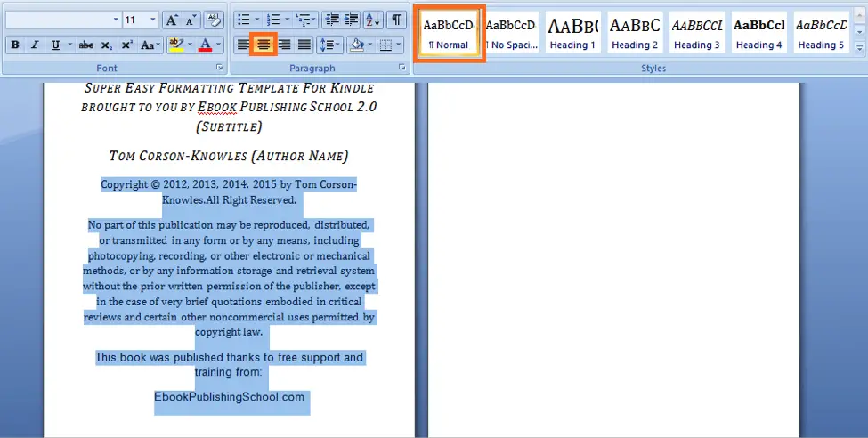This screenshot has width=868, height=438.
Task: Toggle Superscript formatting
Action: pyautogui.click(x=126, y=45)
